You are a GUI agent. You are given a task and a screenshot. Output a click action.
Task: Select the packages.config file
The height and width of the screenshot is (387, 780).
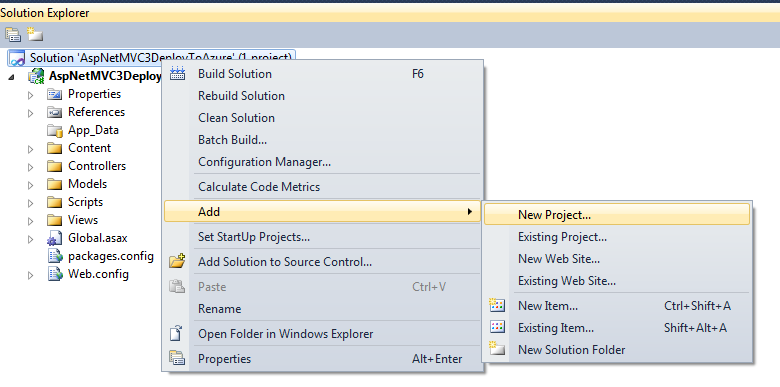(x=110, y=256)
